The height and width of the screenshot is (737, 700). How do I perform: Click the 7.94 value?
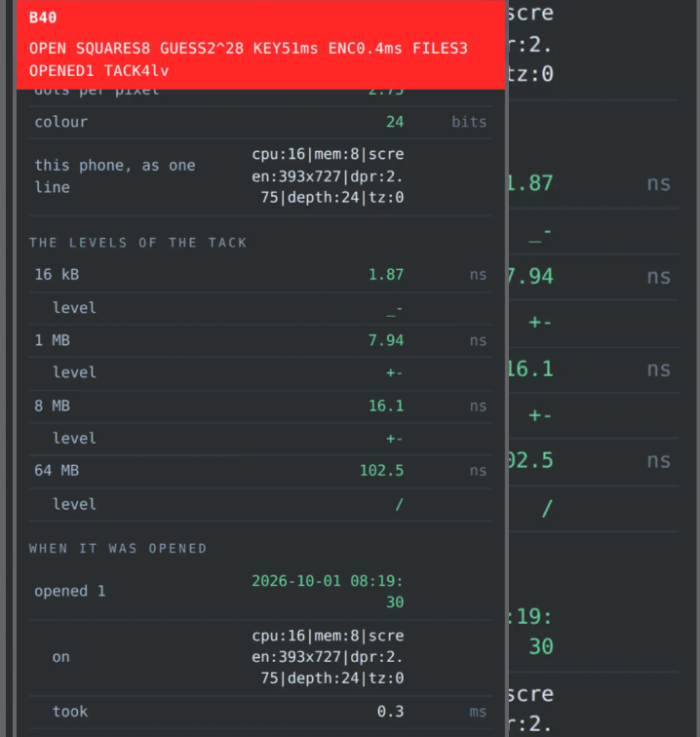[x=385, y=340]
